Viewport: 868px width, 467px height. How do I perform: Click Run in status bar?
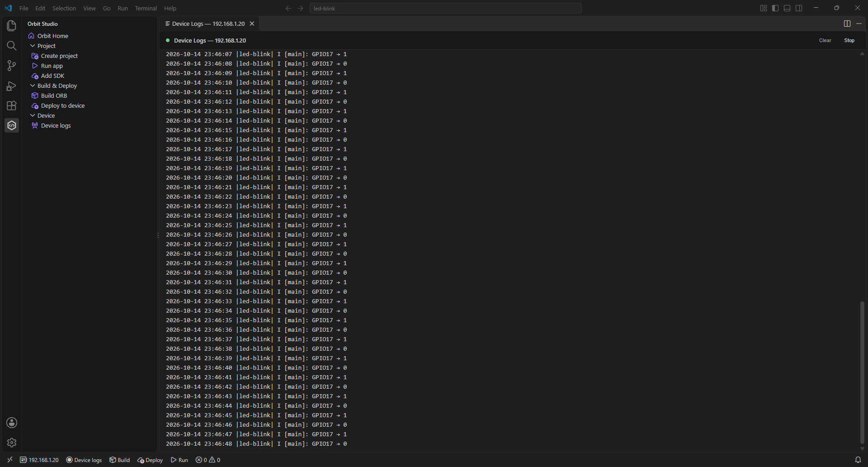coord(179,460)
